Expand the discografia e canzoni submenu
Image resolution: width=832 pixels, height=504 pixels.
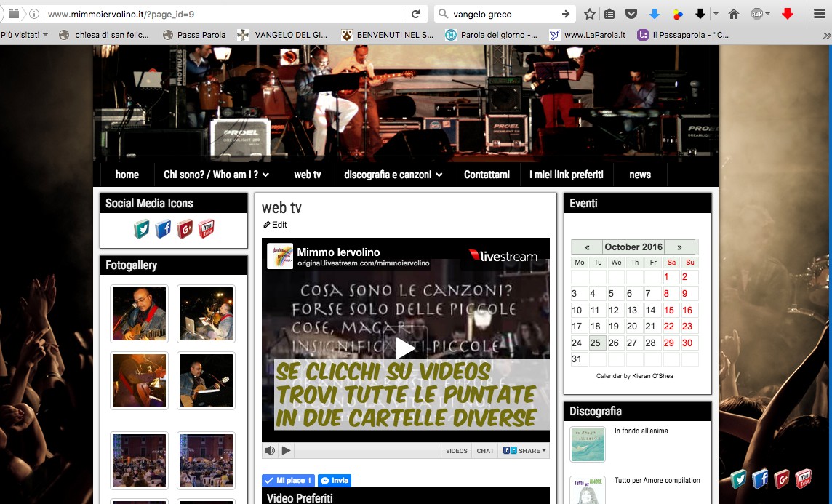pos(439,175)
